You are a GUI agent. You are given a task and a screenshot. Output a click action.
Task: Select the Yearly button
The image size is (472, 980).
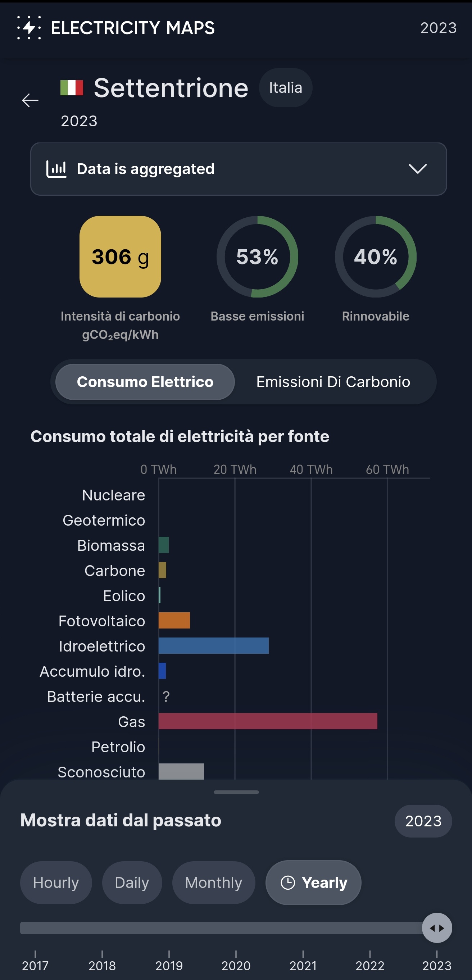(313, 883)
